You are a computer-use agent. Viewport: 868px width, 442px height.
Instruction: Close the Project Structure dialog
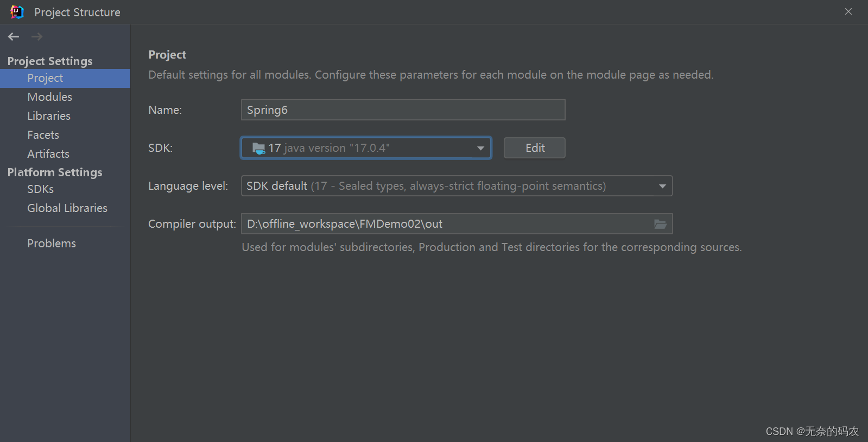[848, 11]
